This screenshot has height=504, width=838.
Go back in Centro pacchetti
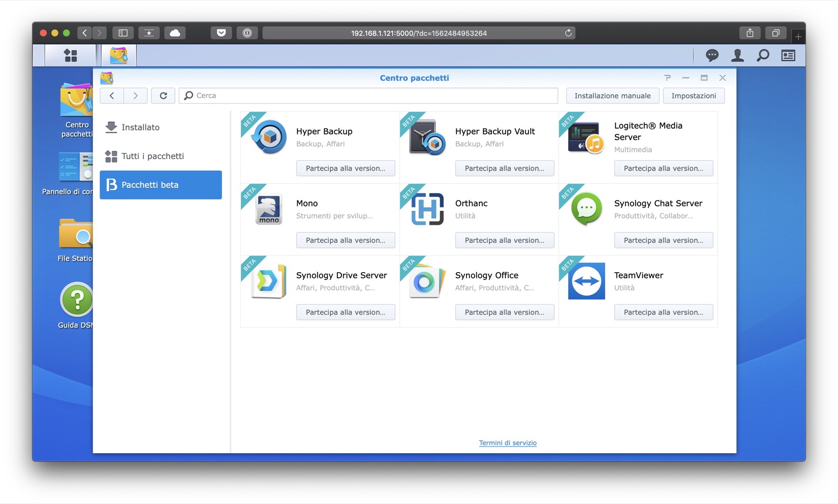click(x=112, y=96)
